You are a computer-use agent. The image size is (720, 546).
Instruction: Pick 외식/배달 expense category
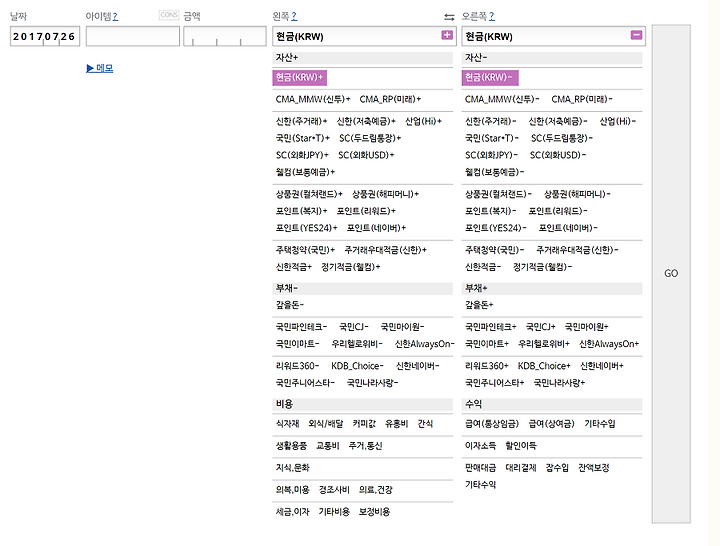(x=326, y=424)
